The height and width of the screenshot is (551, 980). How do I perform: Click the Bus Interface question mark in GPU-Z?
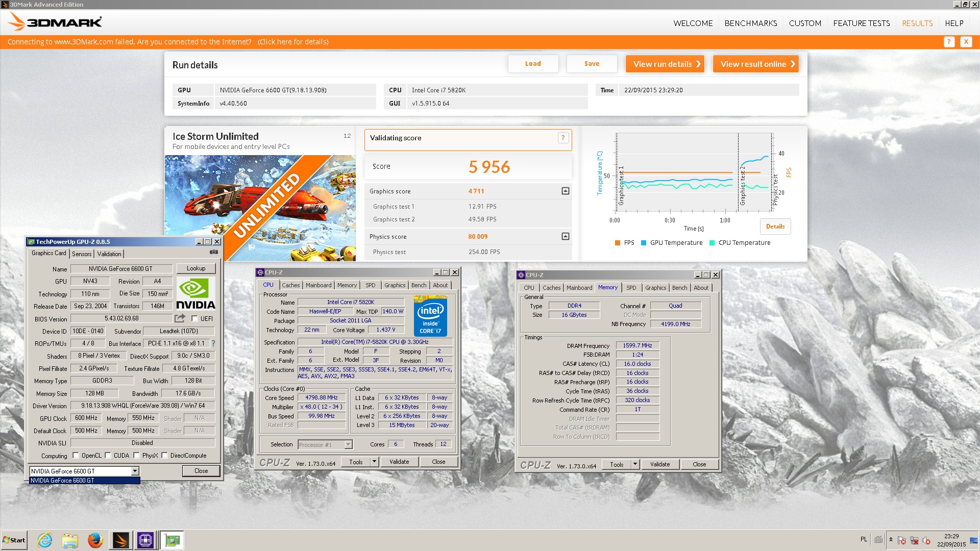tap(213, 343)
